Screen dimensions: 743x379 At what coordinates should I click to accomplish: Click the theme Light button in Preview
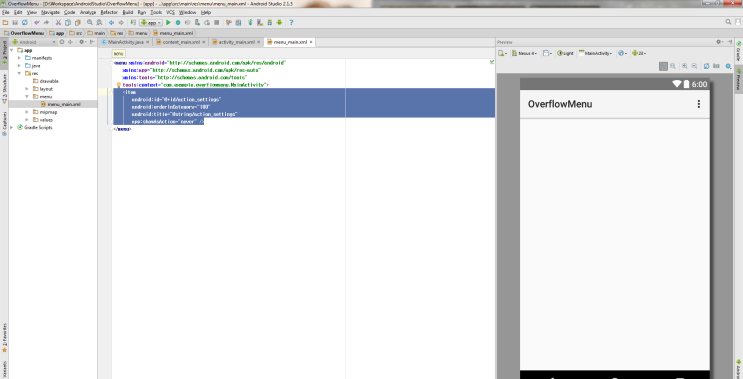(565, 53)
